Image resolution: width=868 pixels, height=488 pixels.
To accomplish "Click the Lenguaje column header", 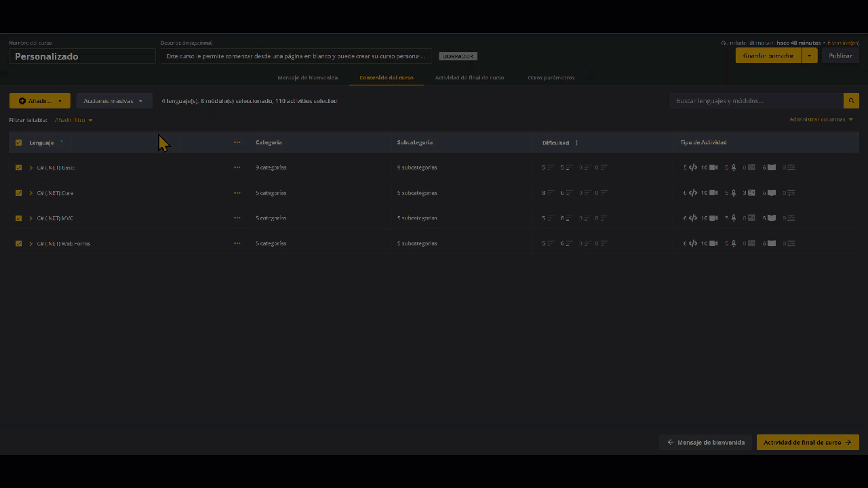I will click(x=42, y=142).
